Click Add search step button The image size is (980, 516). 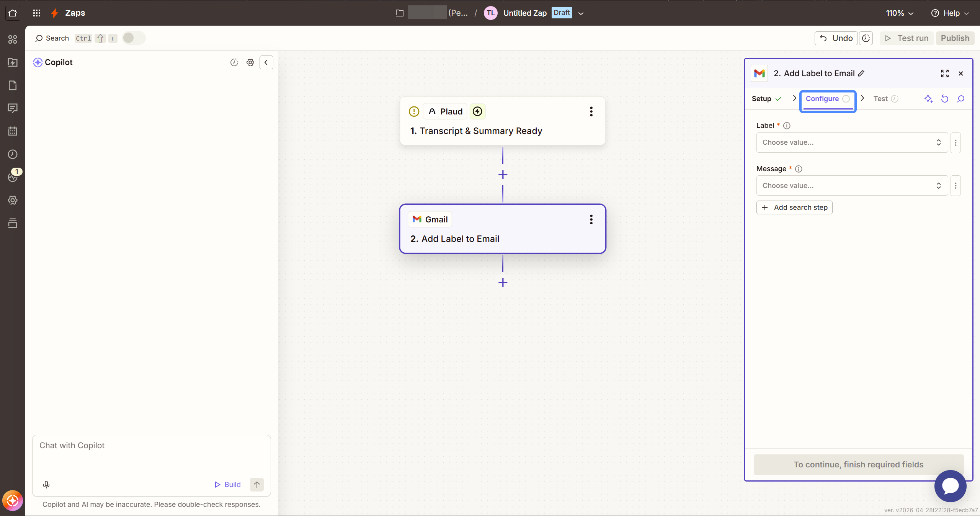click(794, 207)
